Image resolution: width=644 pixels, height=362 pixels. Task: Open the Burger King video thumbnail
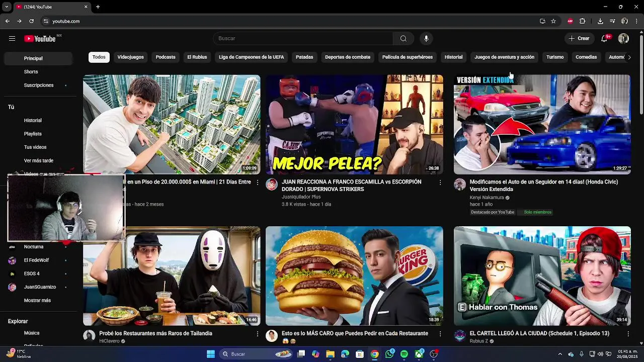[354, 276]
